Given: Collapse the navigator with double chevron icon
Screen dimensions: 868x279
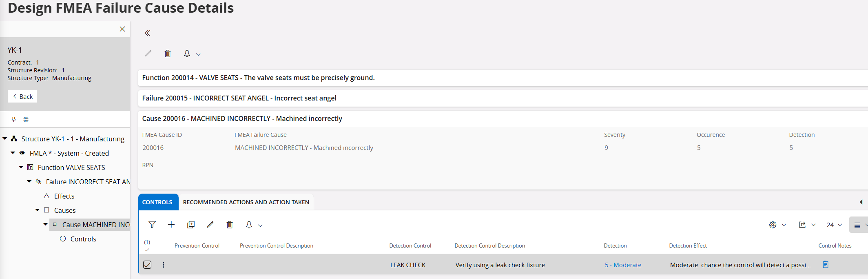Looking at the screenshot, I should (x=147, y=33).
